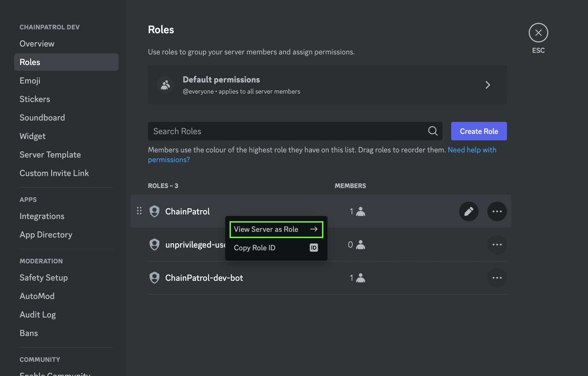Screen dimensions: 588x376
Task: Click the drag handle beside ChainPatrol role
Action: pyautogui.click(x=139, y=211)
